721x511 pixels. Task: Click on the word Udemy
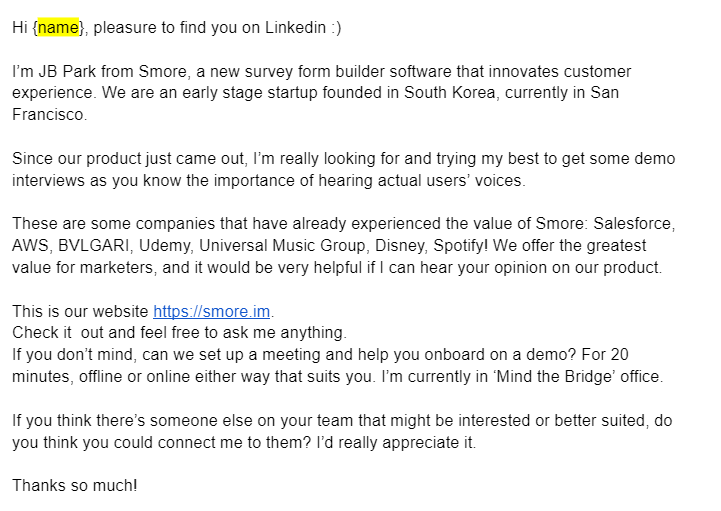coord(164,246)
